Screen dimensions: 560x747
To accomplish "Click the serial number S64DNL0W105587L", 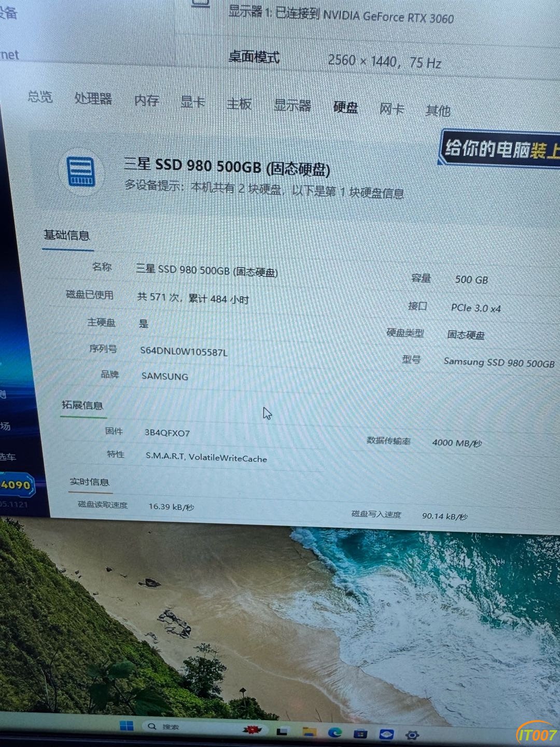I will 184,351.
